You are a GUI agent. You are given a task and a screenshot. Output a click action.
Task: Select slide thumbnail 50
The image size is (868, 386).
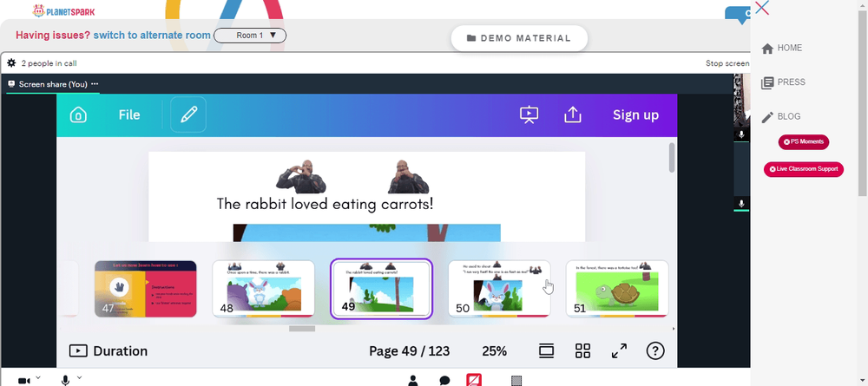pyautogui.click(x=499, y=289)
